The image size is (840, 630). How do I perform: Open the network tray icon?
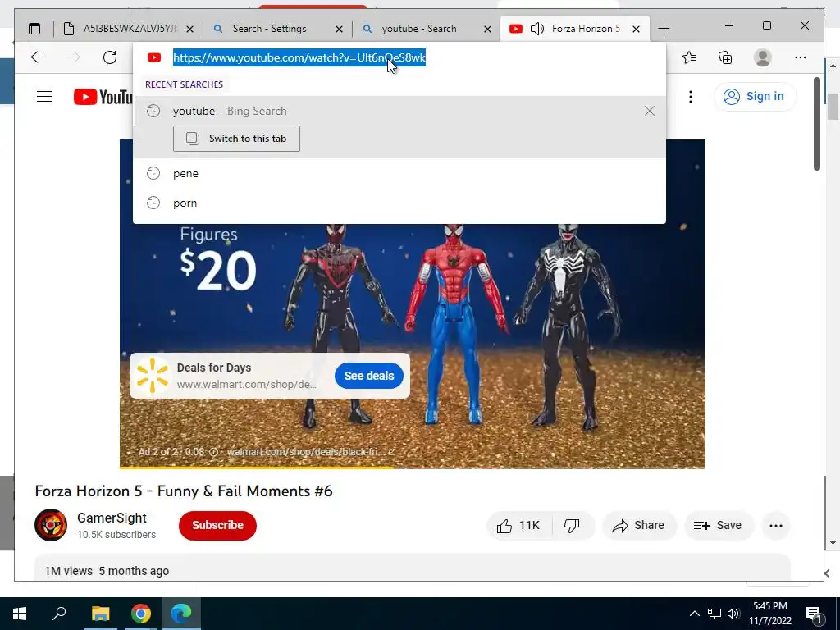[x=714, y=614]
